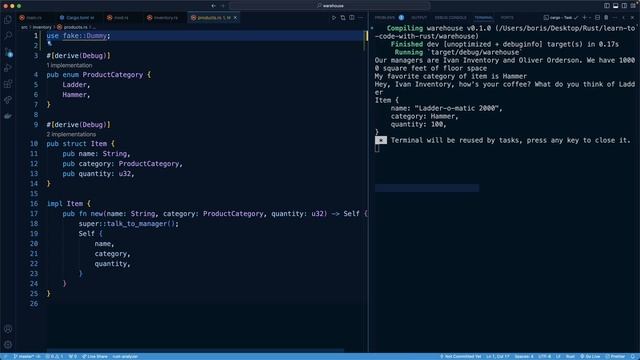Maximize the panel size chevron

[624, 18]
